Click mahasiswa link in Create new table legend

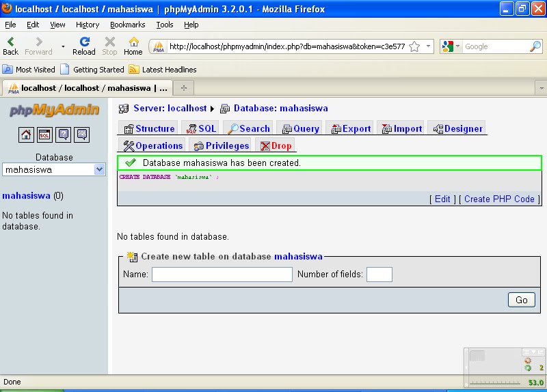coord(298,257)
